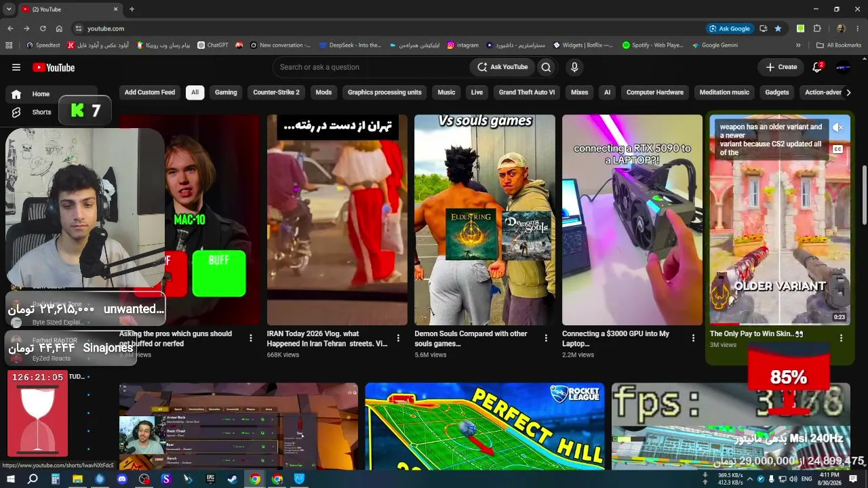This screenshot has height=488, width=868.
Task: Open YouTube notifications bell
Action: click(817, 67)
